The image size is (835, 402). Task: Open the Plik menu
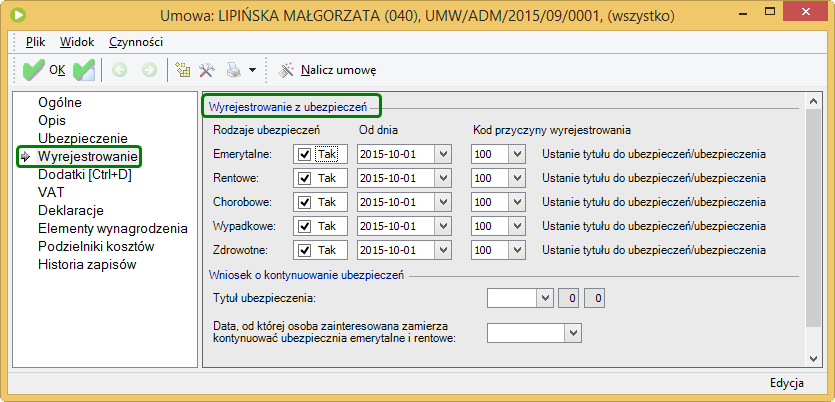(x=36, y=42)
